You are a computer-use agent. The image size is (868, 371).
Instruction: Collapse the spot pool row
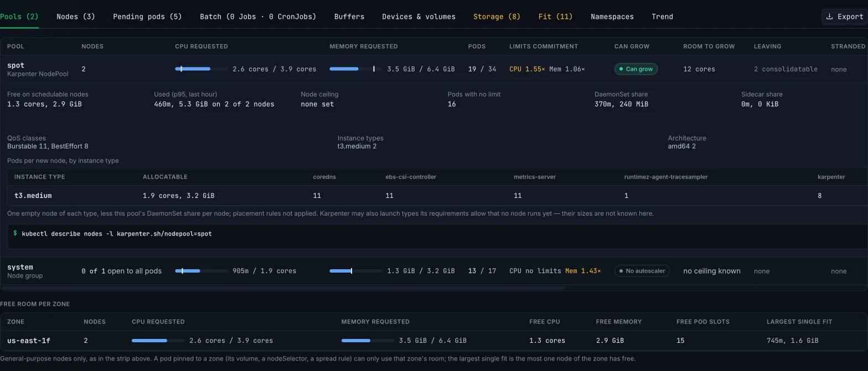(434, 69)
